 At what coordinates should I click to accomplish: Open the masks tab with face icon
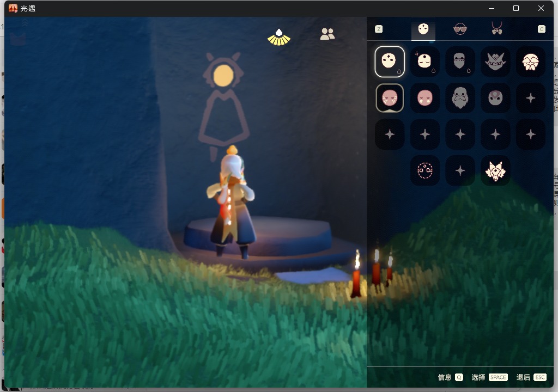pyautogui.click(x=423, y=29)
